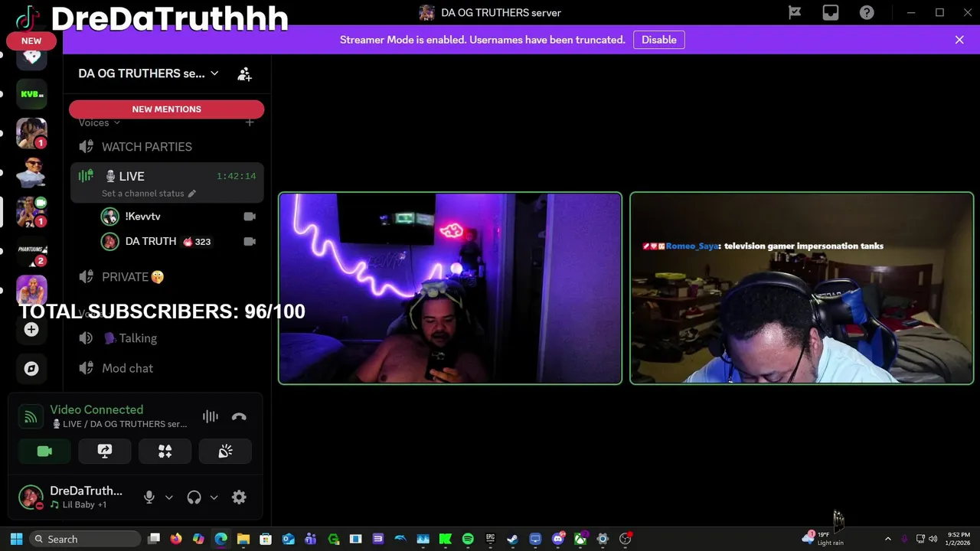The image size is (980, 551).
Task: Open the soundboard icon
Action: [x=225, y=452]
